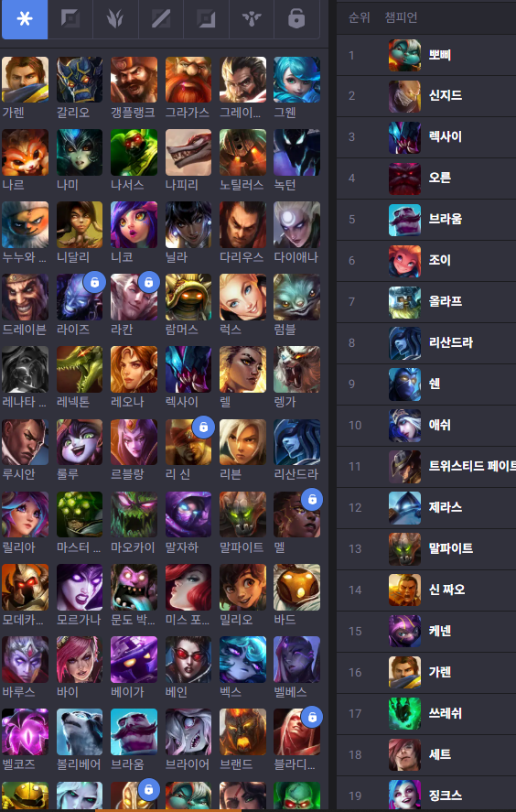The width and height of the screenshot is (516, 812).
Task: Pick the 그웬 champion portrait
Action: (x=296, y=80)
